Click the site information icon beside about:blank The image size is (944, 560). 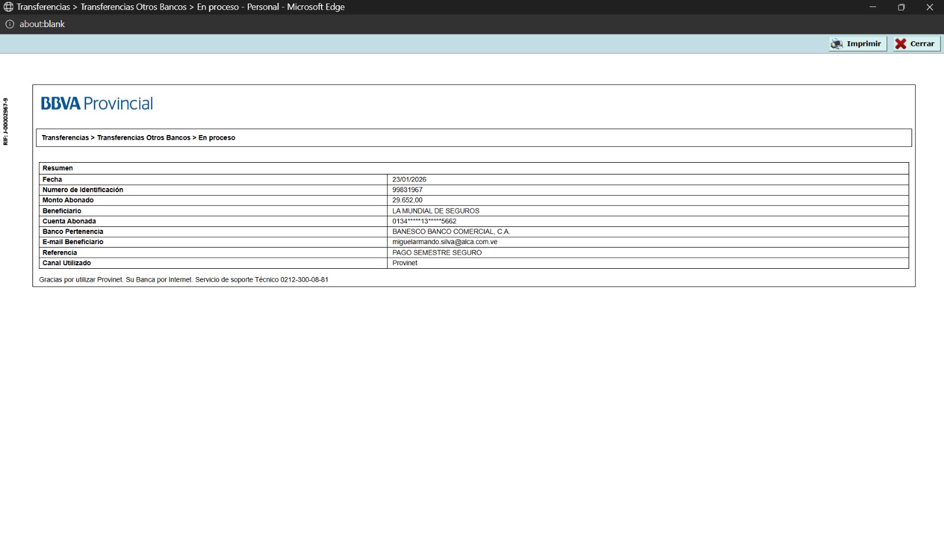9,24
